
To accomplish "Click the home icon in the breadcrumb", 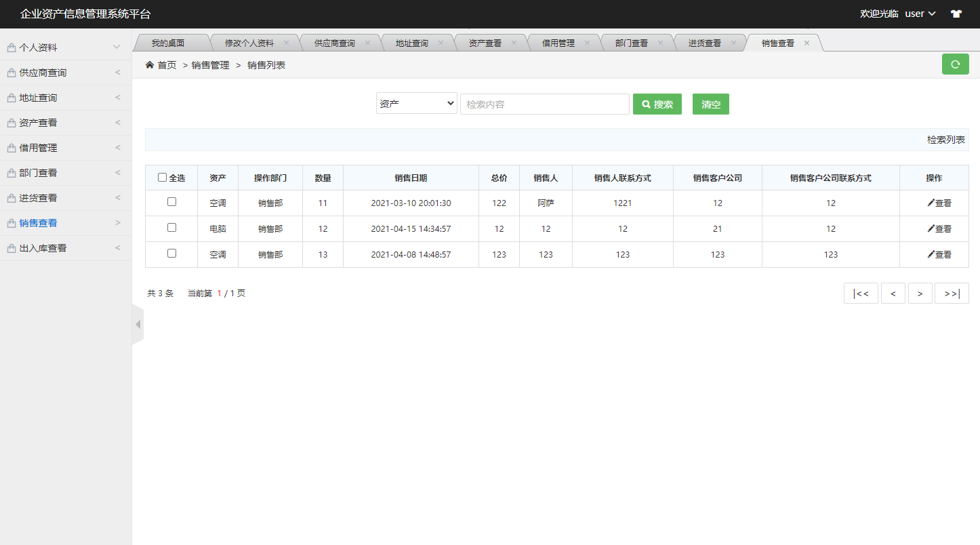I will coord(149,64).
